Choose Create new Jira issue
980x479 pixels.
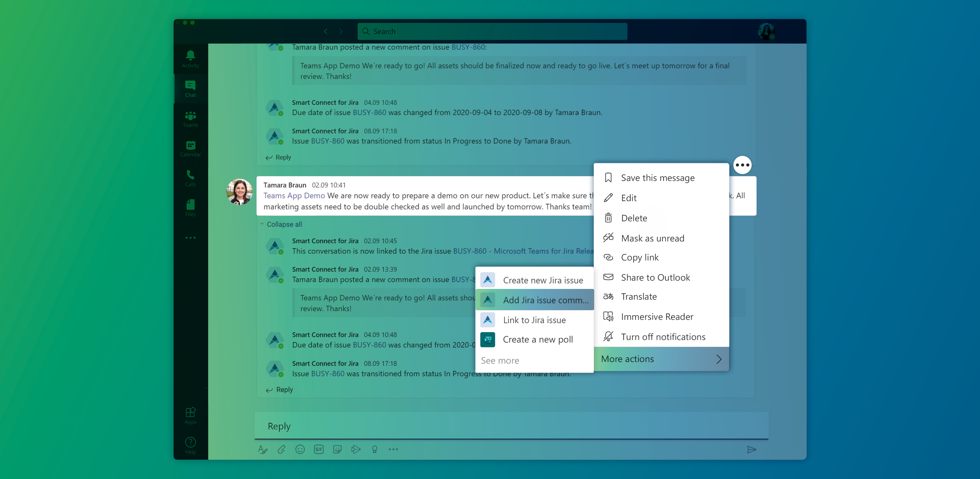pos(534,280)
